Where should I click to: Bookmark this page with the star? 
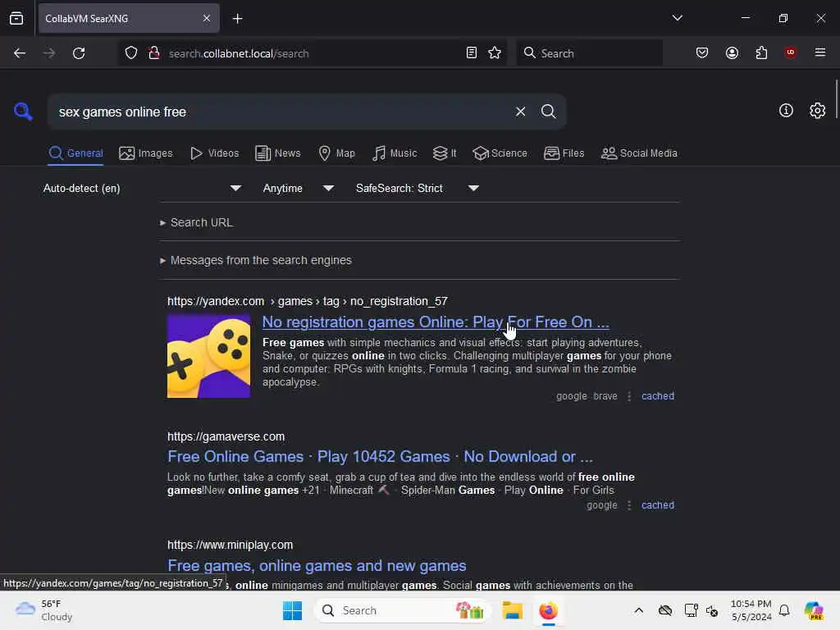(495, 53)
